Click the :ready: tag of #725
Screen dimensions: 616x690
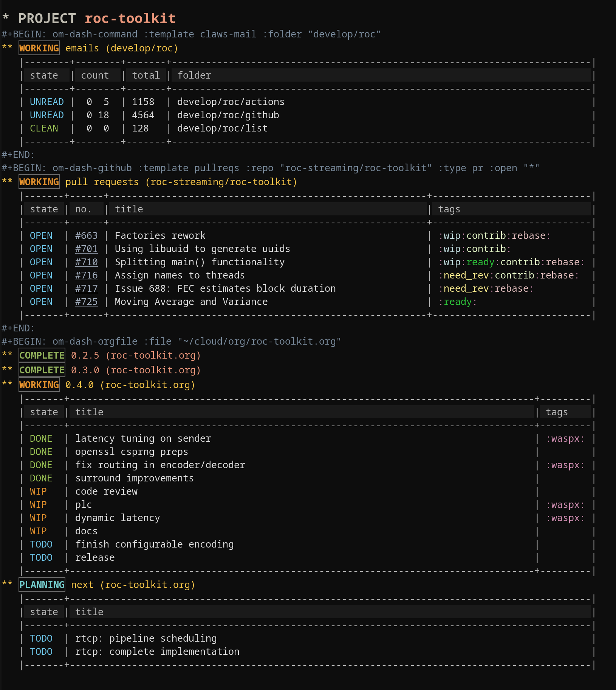458,302
